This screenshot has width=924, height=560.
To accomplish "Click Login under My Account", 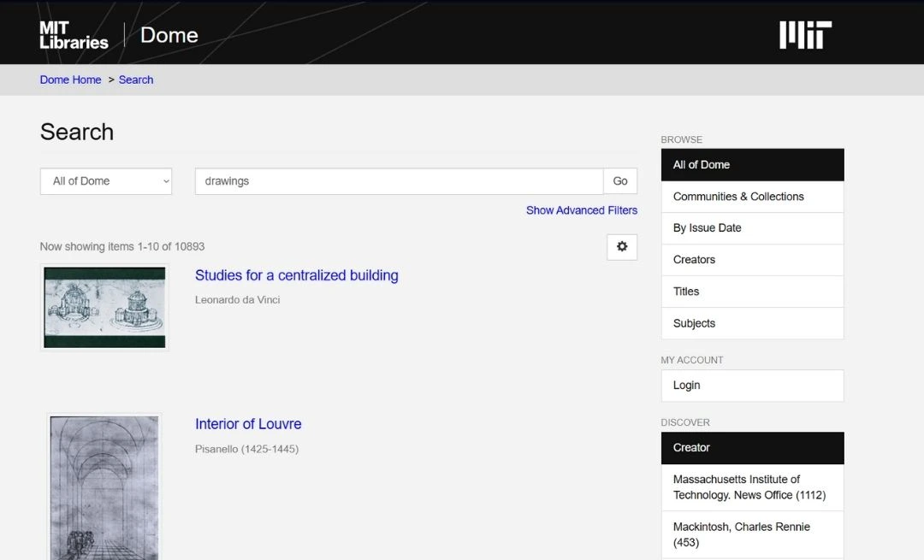I will point(687,386).
